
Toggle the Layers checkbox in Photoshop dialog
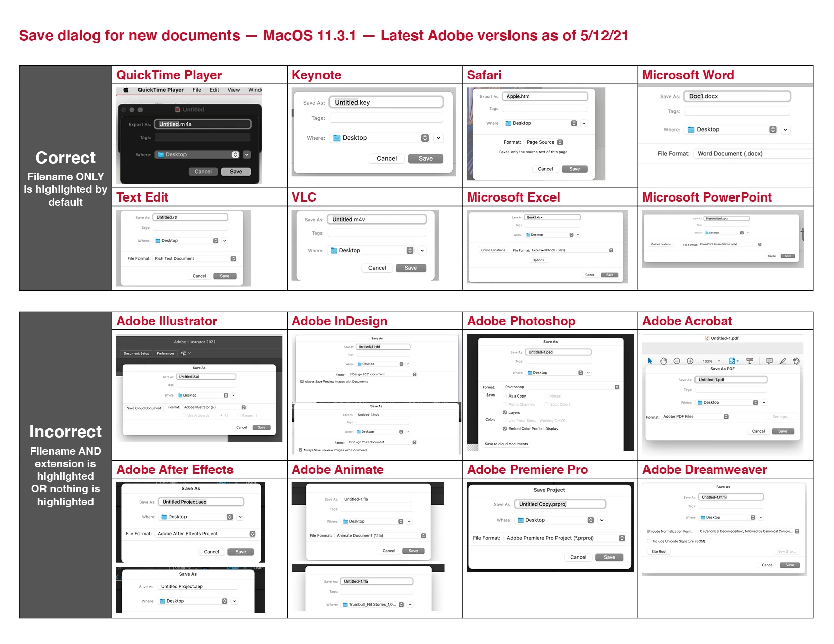click(505, 412)
